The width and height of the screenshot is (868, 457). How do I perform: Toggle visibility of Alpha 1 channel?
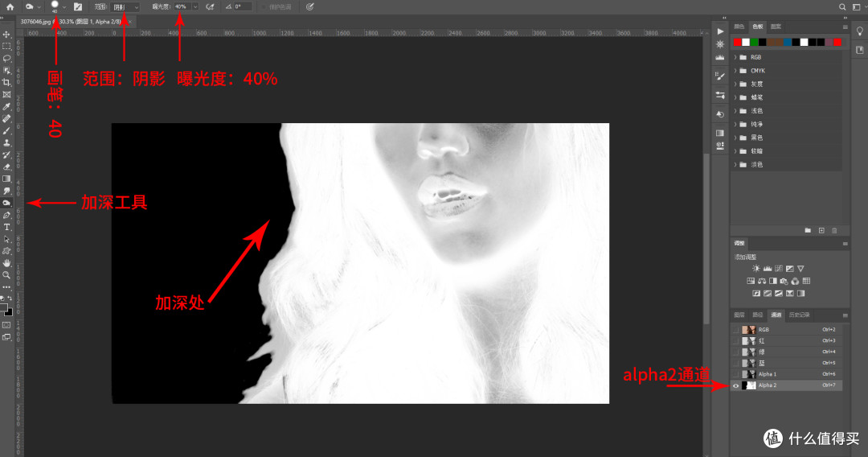tap(735, 374)
